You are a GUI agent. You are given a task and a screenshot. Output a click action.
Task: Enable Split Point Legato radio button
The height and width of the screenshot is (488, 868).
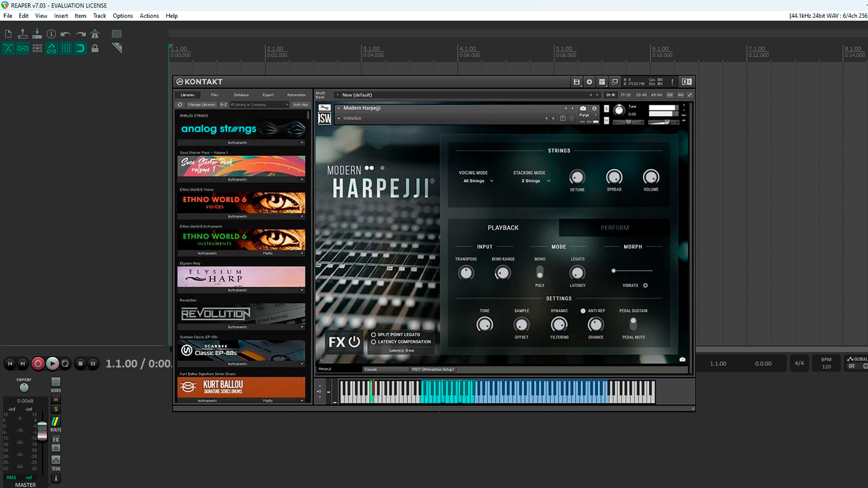(373, 334)
